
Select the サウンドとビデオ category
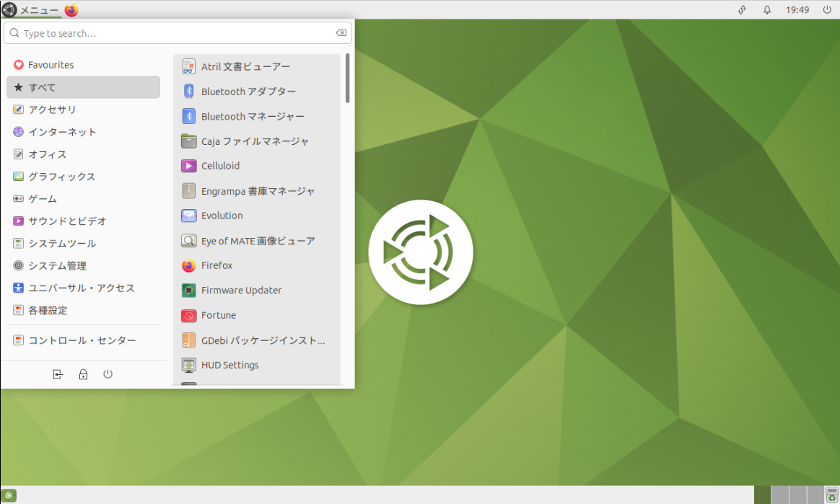67,221
